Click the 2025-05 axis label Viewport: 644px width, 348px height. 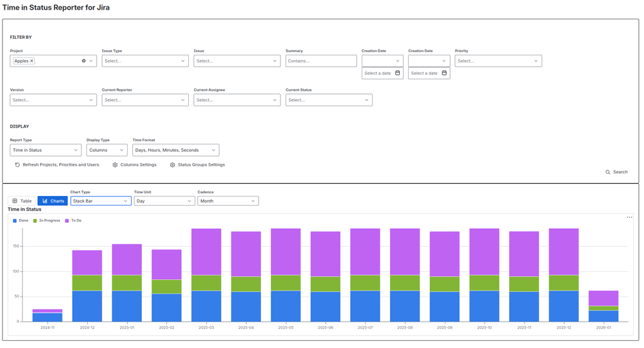286,327
